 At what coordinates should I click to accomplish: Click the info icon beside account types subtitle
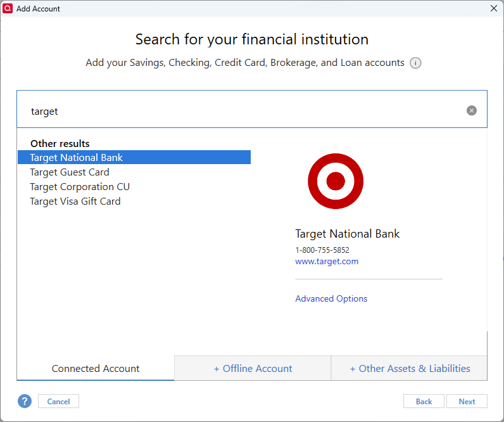click(415, 63)
